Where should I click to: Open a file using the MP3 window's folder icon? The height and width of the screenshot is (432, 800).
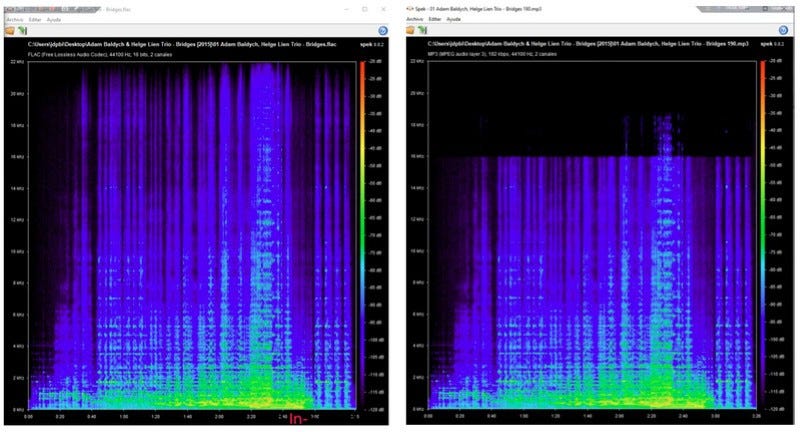tap(411, 30)
